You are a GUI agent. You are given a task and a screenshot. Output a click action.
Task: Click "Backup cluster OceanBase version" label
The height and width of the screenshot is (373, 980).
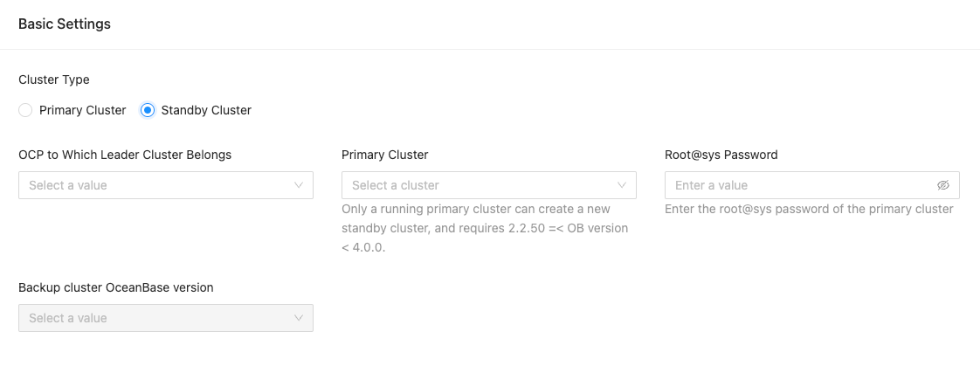(x=116, y=287)
